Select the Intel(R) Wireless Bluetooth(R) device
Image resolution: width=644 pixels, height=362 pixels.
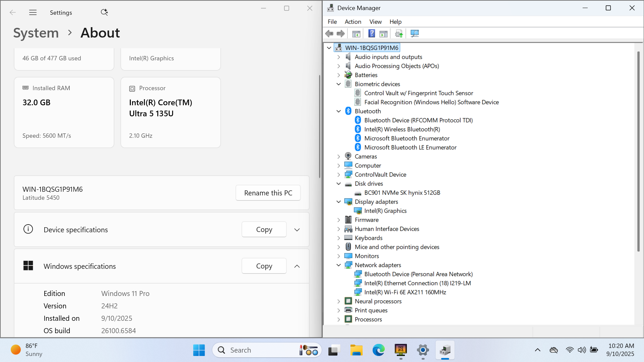[x=402, y=129]
